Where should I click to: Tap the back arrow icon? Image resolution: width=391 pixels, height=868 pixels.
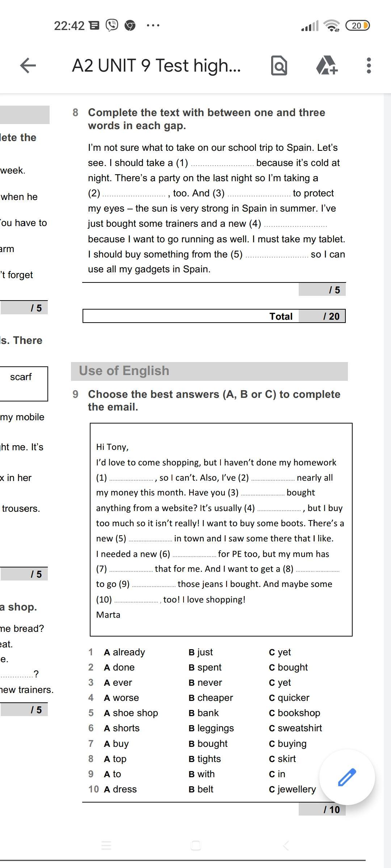tap(28, 65)
